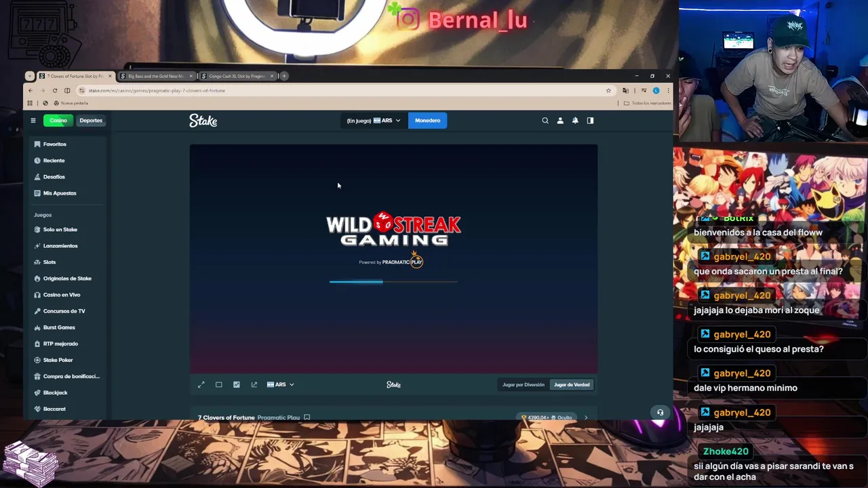Open the hamburger sidebar menu

point(33,121)
